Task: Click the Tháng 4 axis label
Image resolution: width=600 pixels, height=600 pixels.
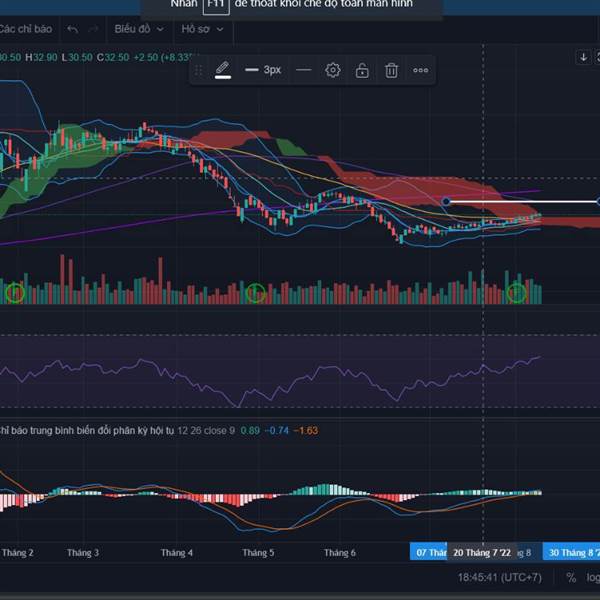Action: click(176, 553)
